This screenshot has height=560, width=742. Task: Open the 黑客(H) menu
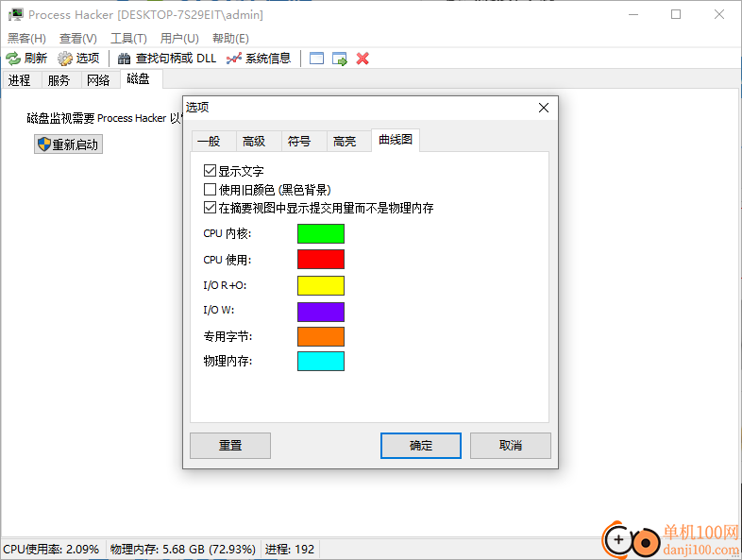tap(26, 39)
